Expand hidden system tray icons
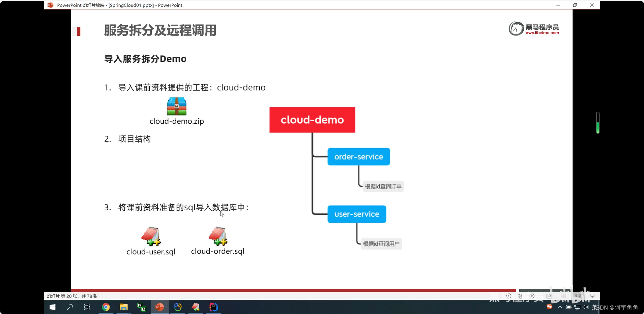The height and width of the screenshot is (314, 644). [x=560, y=307]
